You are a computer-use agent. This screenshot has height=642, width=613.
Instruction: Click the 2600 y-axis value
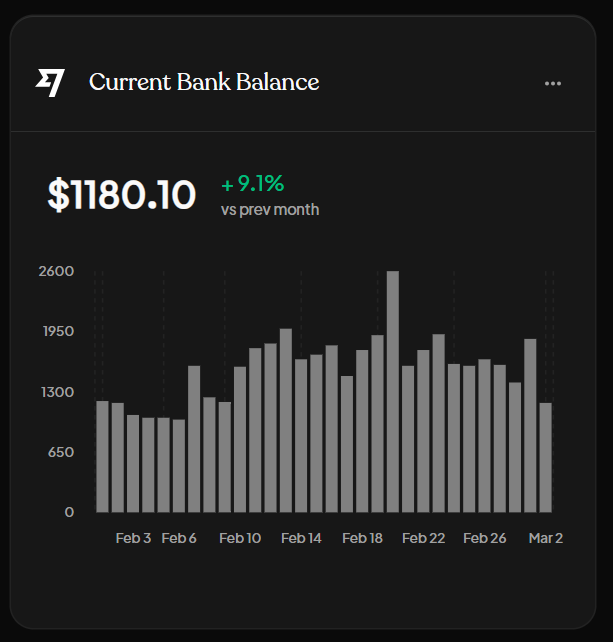tap(56, 271)
